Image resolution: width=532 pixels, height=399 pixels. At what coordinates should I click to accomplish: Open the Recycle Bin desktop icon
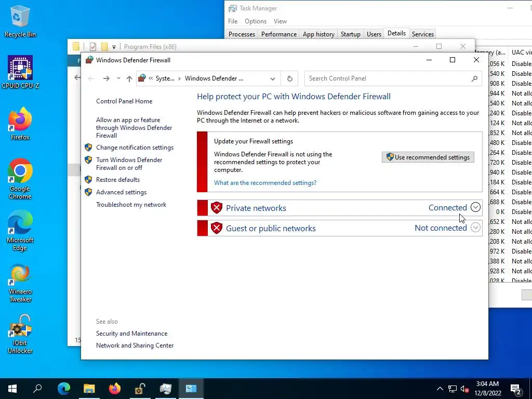click(x=20, y=21)
